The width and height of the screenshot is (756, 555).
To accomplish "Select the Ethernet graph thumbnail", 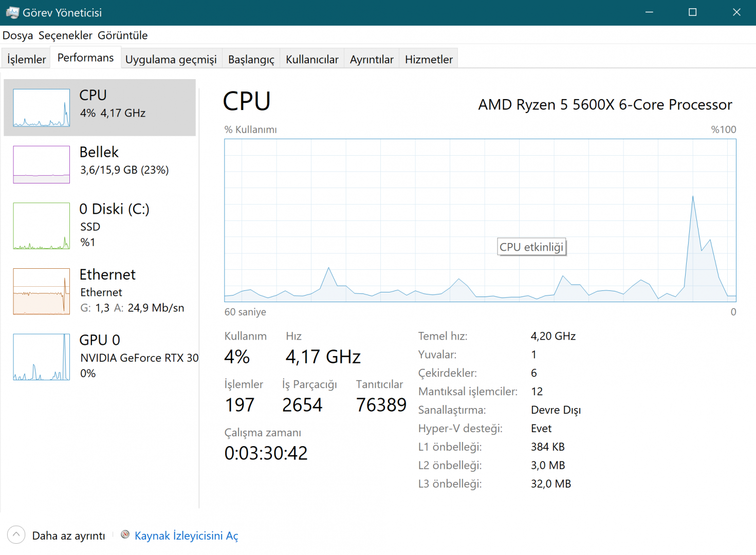I will (42, 291).
